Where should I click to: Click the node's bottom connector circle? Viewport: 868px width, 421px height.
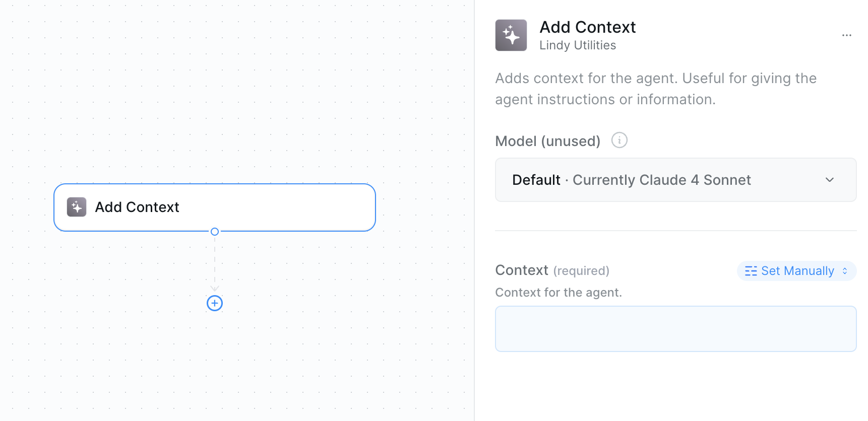coord(215,232)
